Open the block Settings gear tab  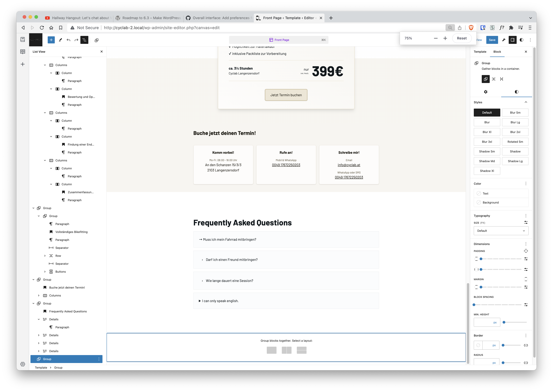486,92
